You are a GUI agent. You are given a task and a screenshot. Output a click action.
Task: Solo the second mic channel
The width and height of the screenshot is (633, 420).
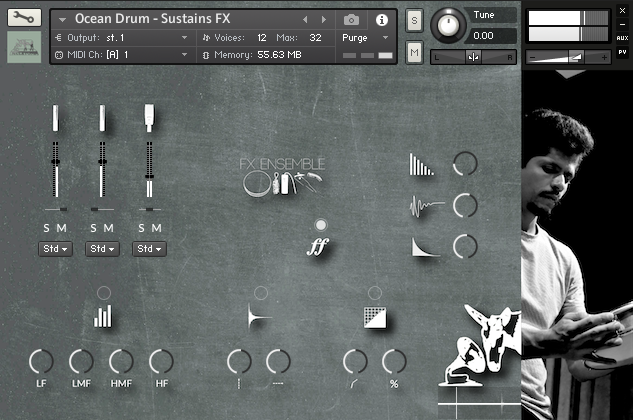pyautogui.click(x=93, y=228)
